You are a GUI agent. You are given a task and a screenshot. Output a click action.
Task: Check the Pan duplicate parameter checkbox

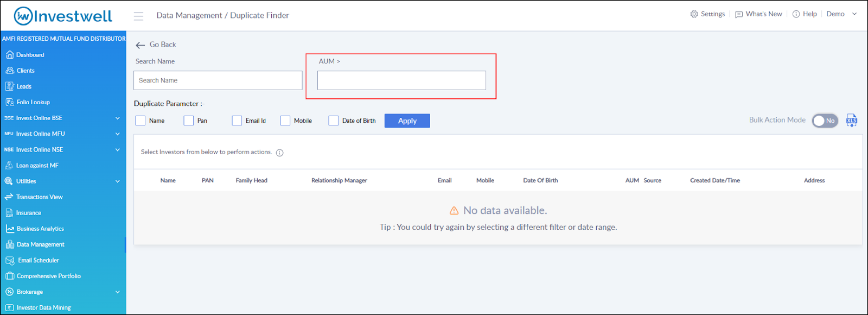click(189, 121)
